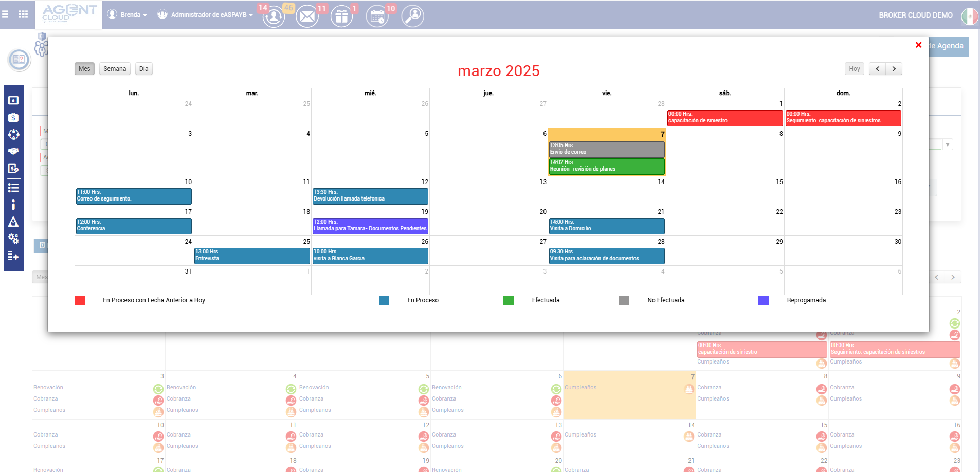Go to previous month in popup calendar
The image size is (980, 472).
point(877,69)
